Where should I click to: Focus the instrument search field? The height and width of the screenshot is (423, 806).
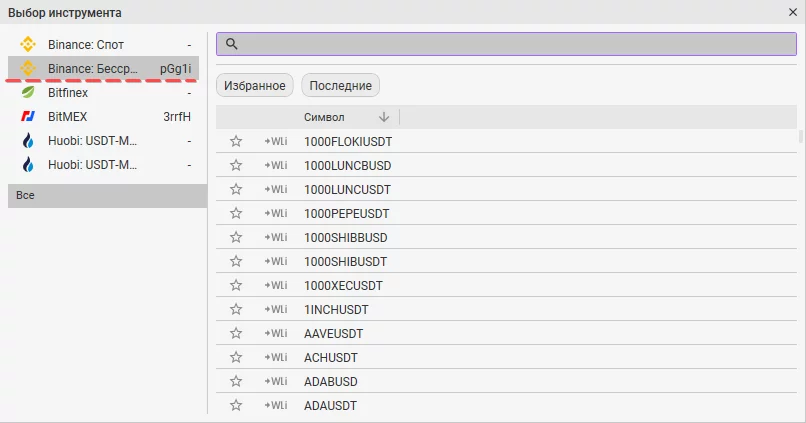coord(506,44)
